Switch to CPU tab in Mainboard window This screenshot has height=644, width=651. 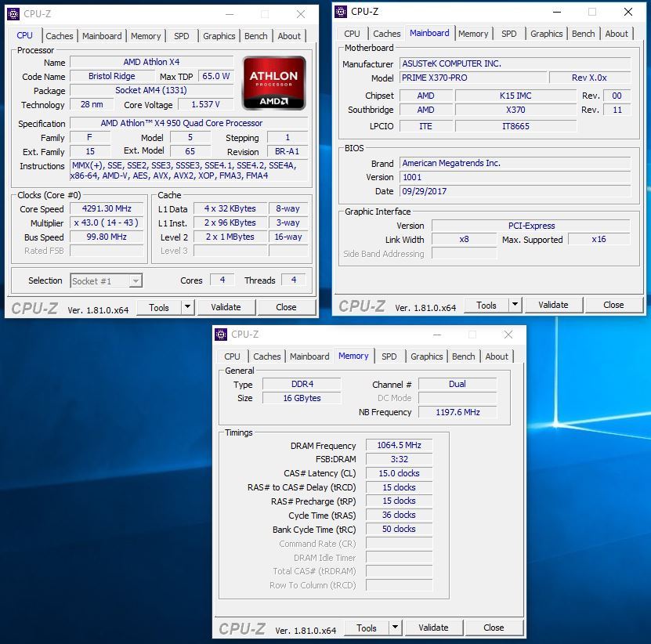(x=352, y=34)
